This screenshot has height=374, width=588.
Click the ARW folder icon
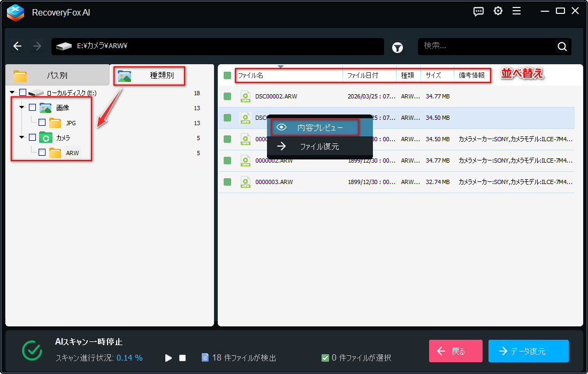55,152
